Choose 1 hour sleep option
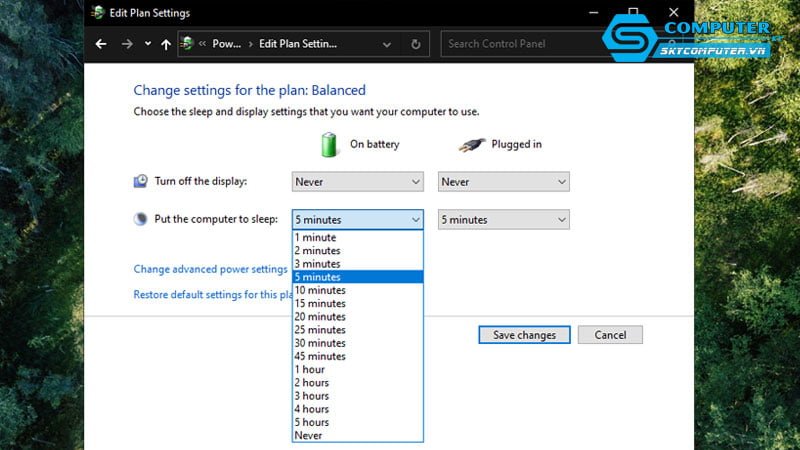 310,369
